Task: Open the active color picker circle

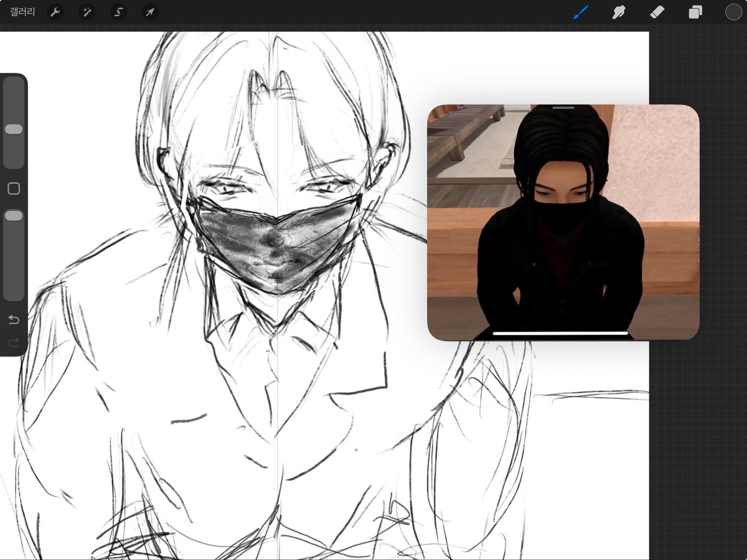Action: coord(733,12)
